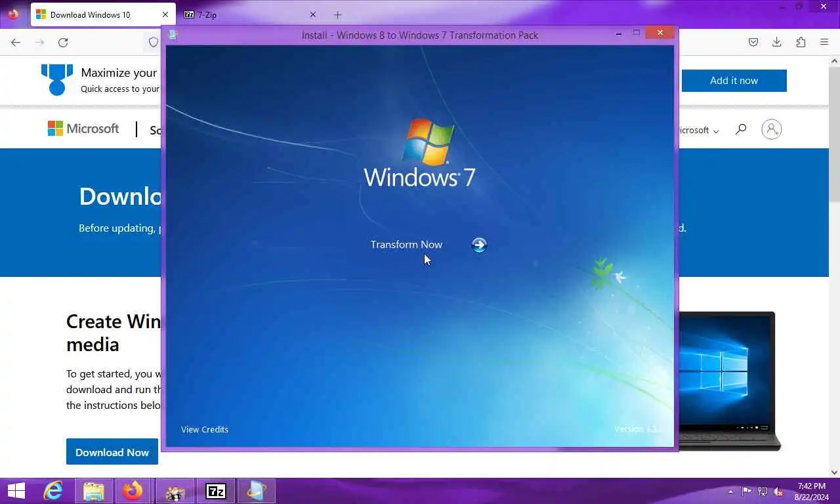Click the tracking protection shield icon

pyautogui.click(x=153, y=42)
